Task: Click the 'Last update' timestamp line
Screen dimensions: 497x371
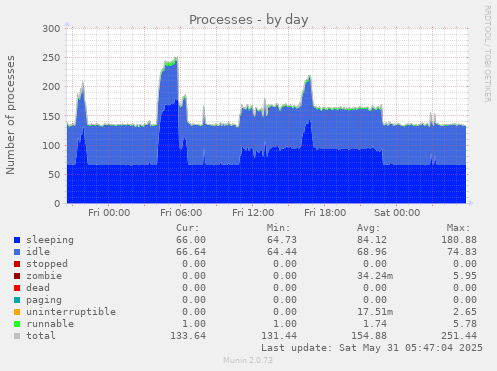Action: pos(372,348)
